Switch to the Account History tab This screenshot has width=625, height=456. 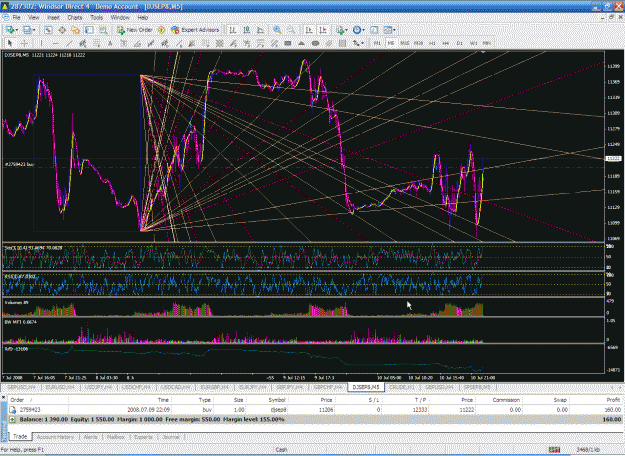[55, 437]
